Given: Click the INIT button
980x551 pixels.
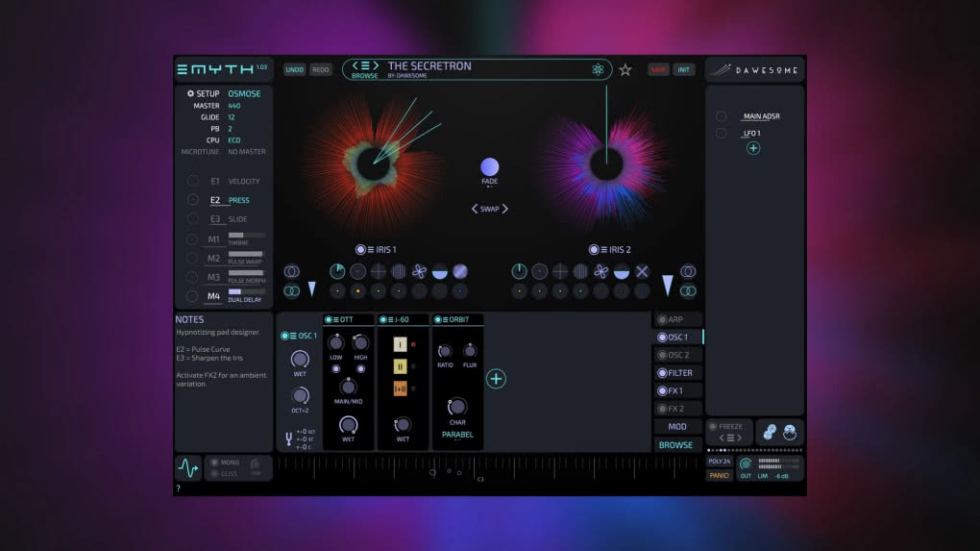Looking at the screenshot, I should point(684,69).
